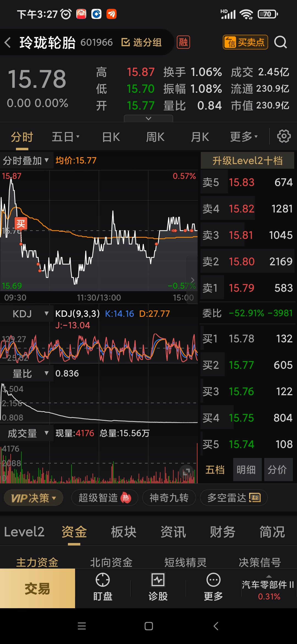The height and width of the screenshot is (644, 297).
Task: Tap current price 15.78 display
Action: coord(37,79)
